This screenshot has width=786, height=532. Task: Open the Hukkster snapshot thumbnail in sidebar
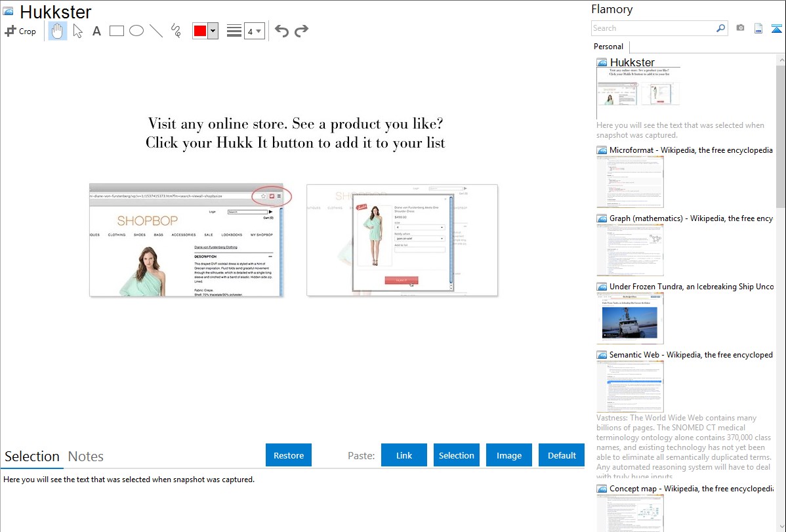(x=638, y=93)
